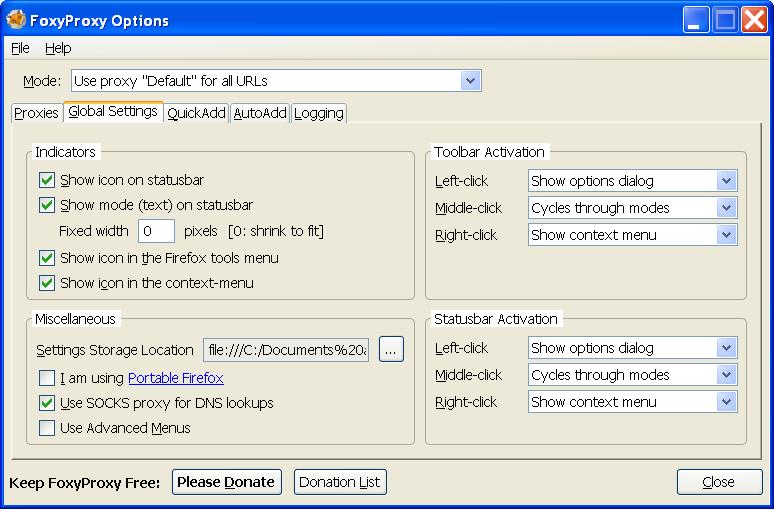
Task: Click the "Keep FoxyProxy Free:" label
Action: [x=84, y=483]
